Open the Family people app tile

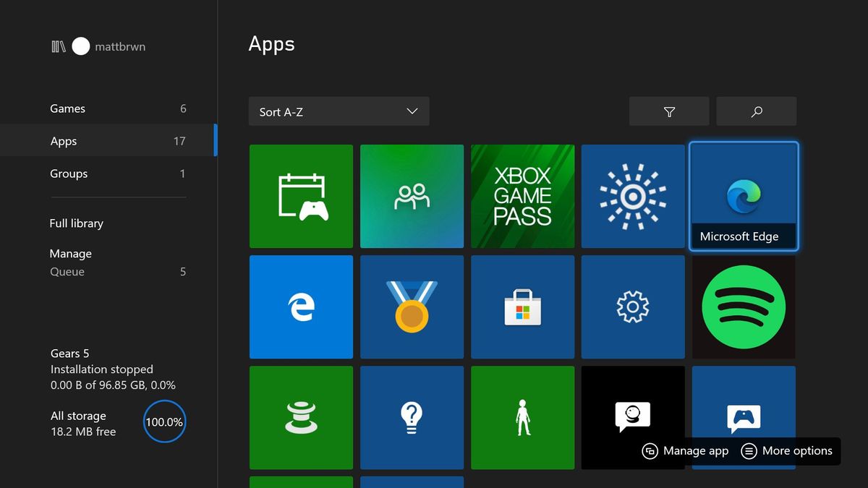point(412,196)
